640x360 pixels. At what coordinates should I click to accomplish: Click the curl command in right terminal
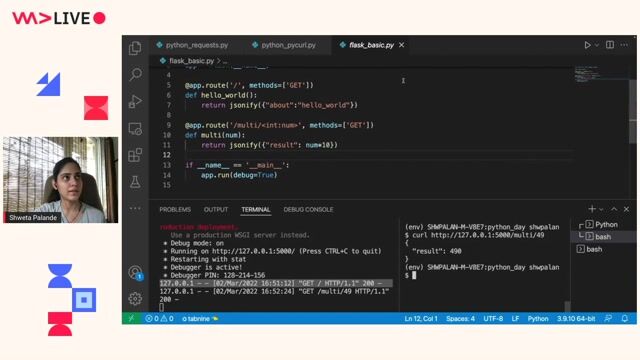(x=478, y=235)
